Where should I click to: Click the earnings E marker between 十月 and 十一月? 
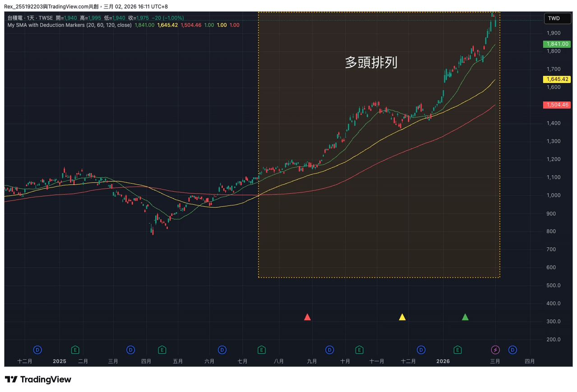tap(359, 350)
